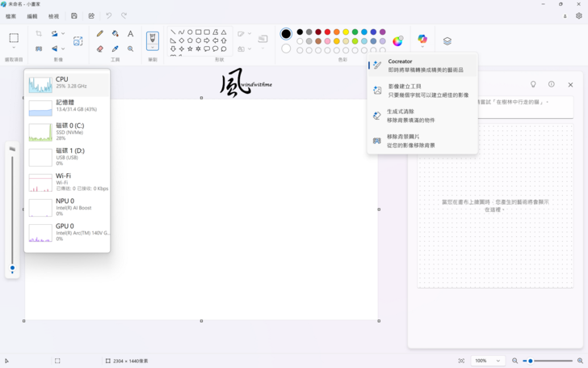This screenshot has width=588, height=368.
Task: Click the Magnifier zoom tool
Action: (x=131, y=49)
